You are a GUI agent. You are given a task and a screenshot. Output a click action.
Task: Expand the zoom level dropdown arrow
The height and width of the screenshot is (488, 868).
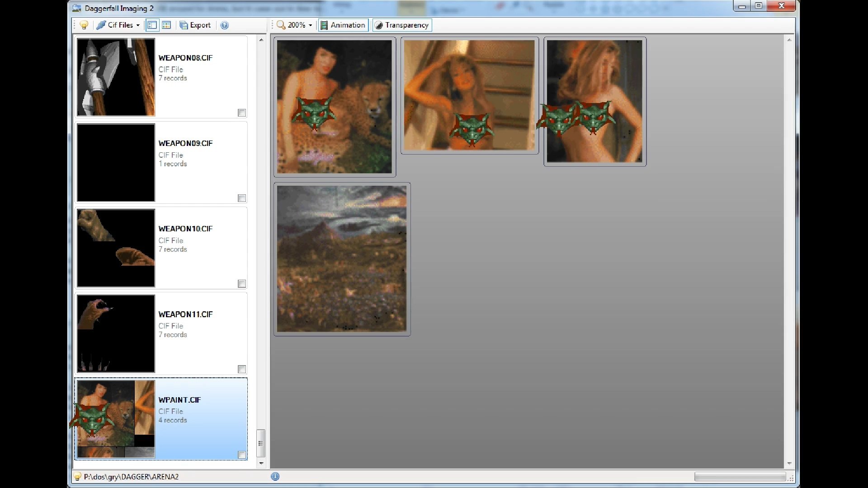coord(311,25)
